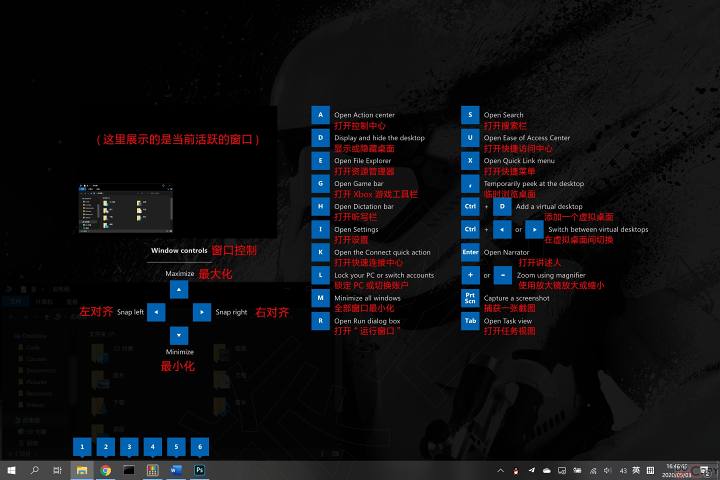Click the 'S' Open Search key tile
The height and width of the screenshot is (480, 720).
point(470,114)
